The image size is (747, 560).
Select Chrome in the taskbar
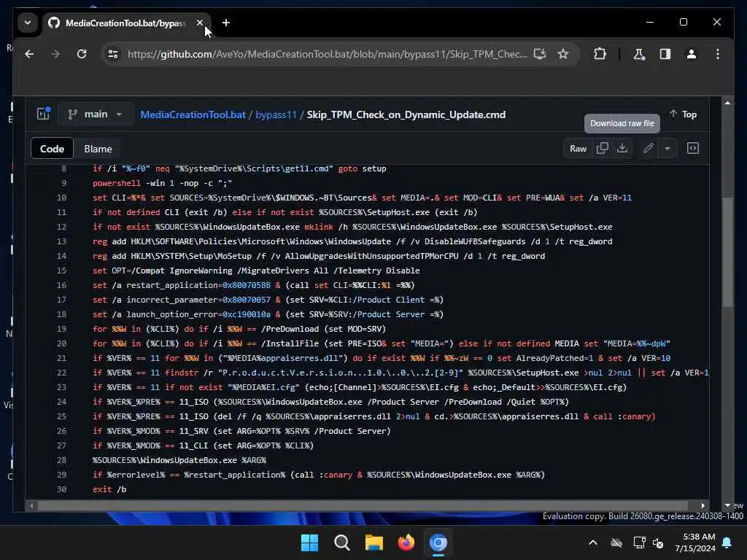tap(438, 542)
